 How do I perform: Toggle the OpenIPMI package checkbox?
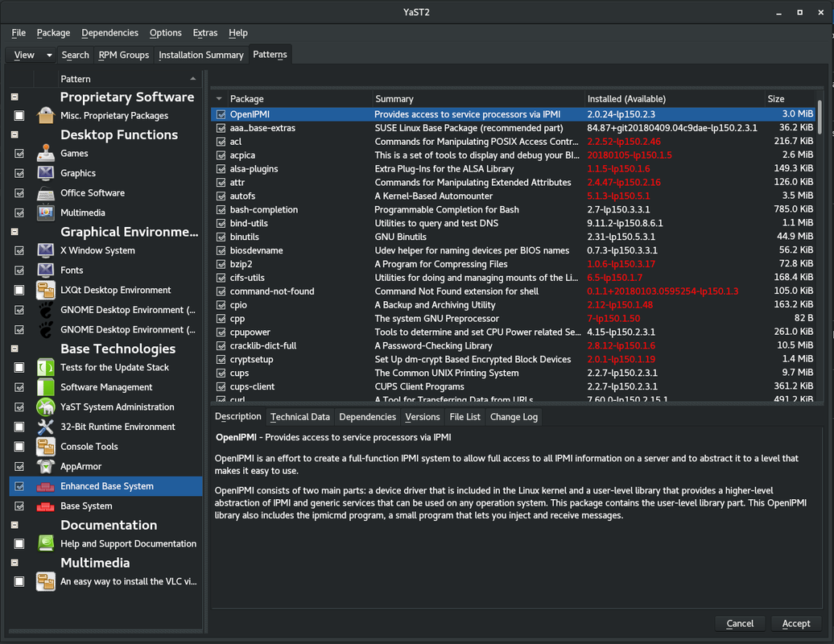(221, 114)
